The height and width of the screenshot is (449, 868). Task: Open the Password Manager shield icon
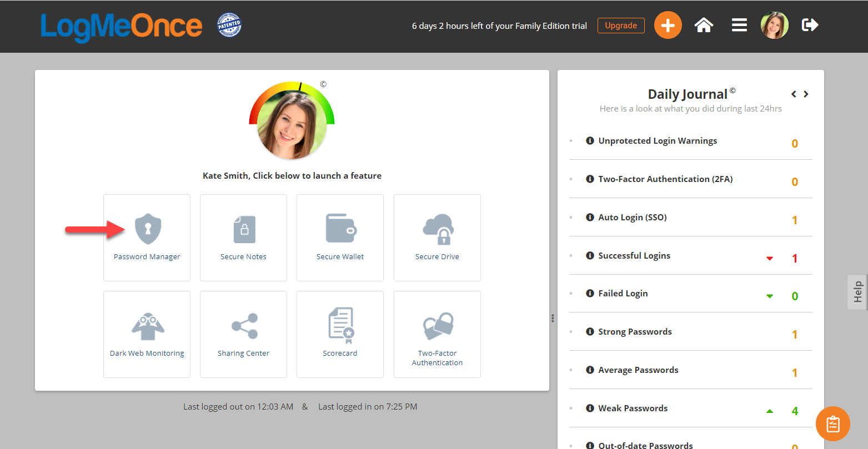pyautogui.click(x=148, y=229)
